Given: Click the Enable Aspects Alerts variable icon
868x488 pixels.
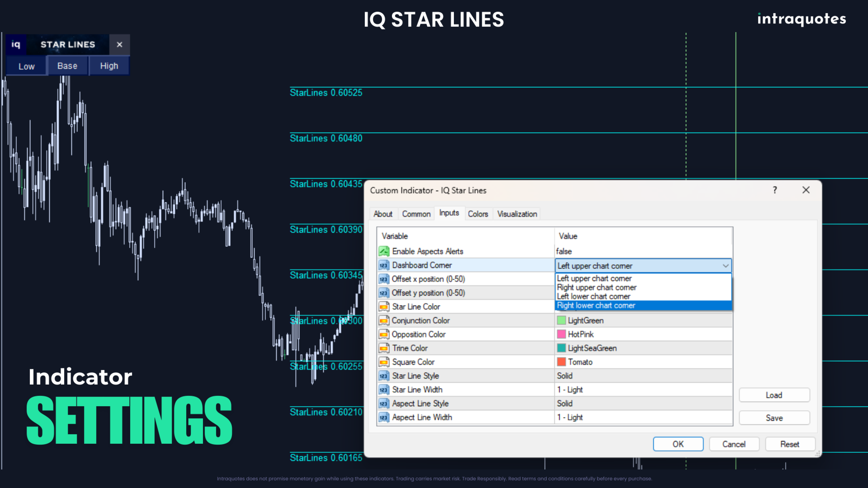Looking at the screenshot, I should tap(384, 251).
